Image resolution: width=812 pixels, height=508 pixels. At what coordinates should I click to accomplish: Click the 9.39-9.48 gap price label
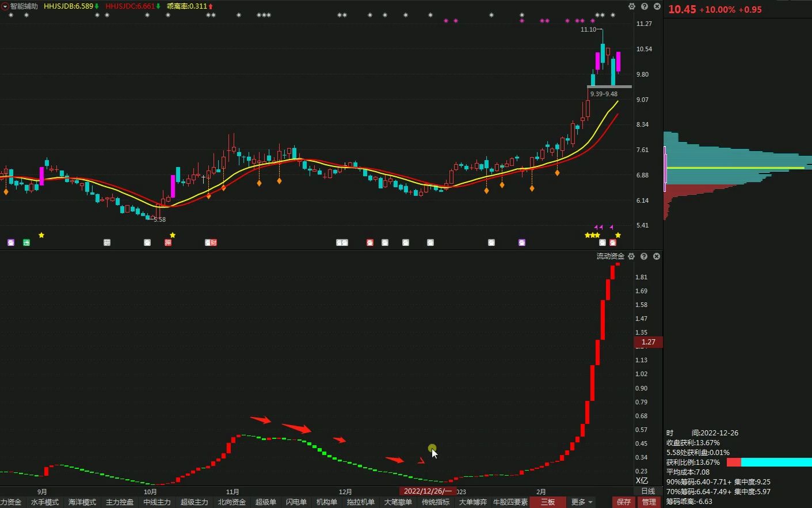[604, 94]
